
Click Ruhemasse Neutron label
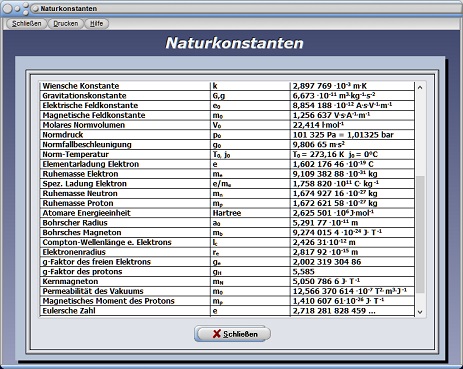pyautogui.click(x=80, y=193)
